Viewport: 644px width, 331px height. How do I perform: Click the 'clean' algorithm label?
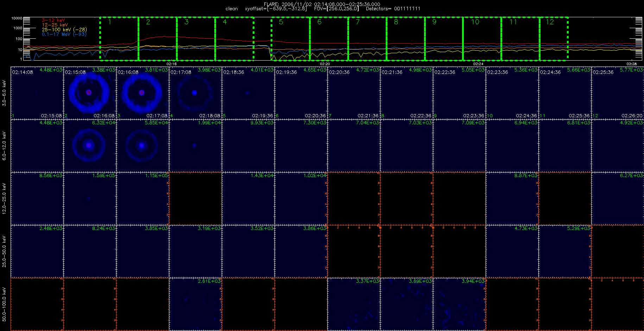[x=232, y=8]
